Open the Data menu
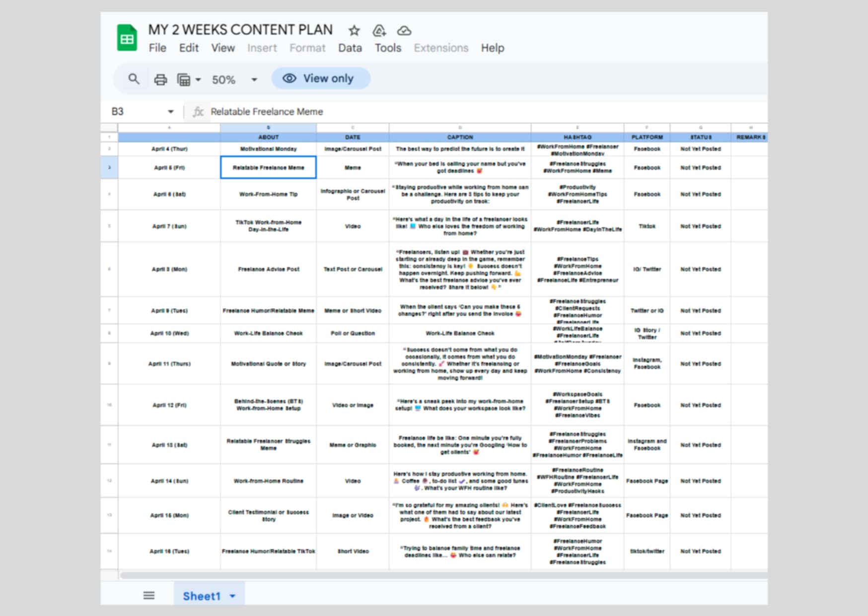868x616 pixels. click(350, 48)
